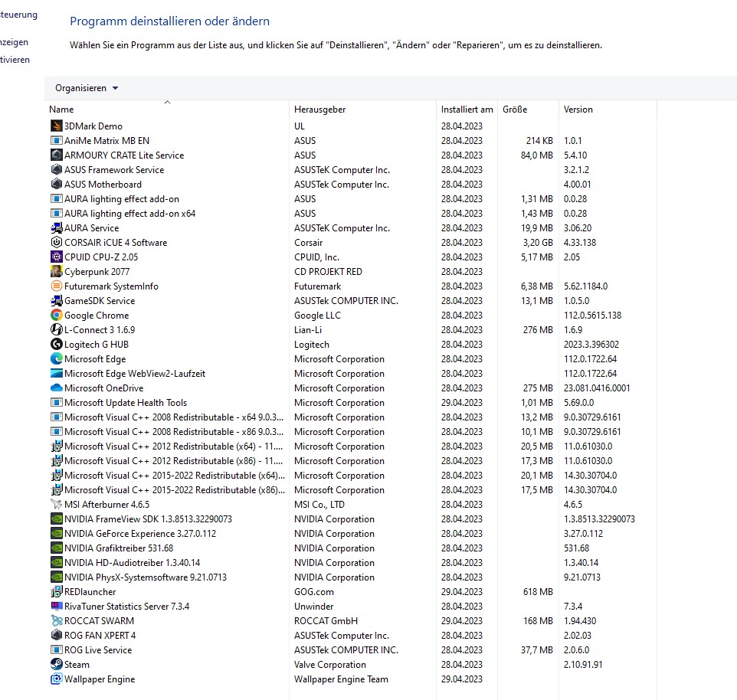Select the Cyberpunk 2077 icon

57,272
